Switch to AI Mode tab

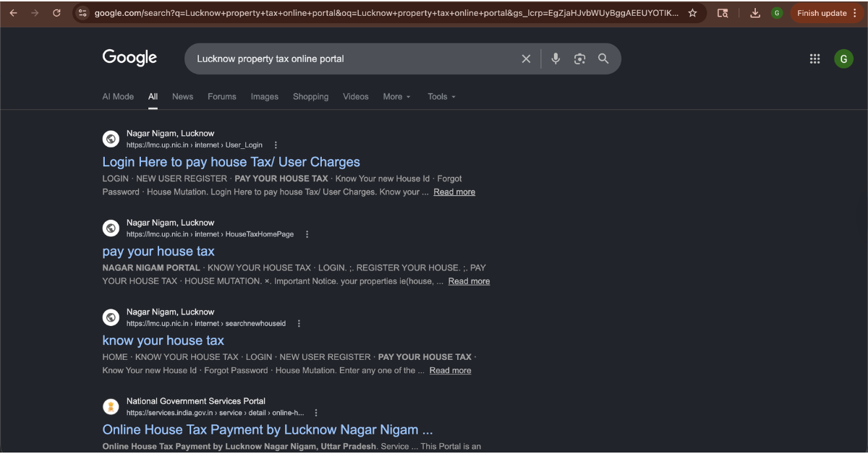(x=118, y=96)
